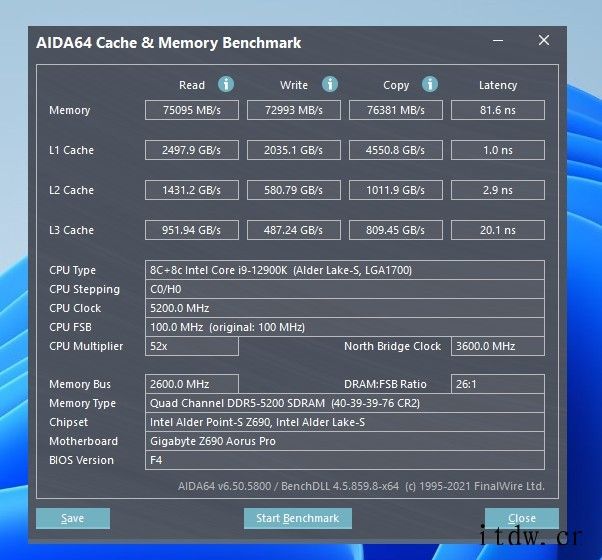This screenshot has height=560, width=602.
Task: Click the CPU Type field i9-12900K
Action: click(x=345, y=270)
